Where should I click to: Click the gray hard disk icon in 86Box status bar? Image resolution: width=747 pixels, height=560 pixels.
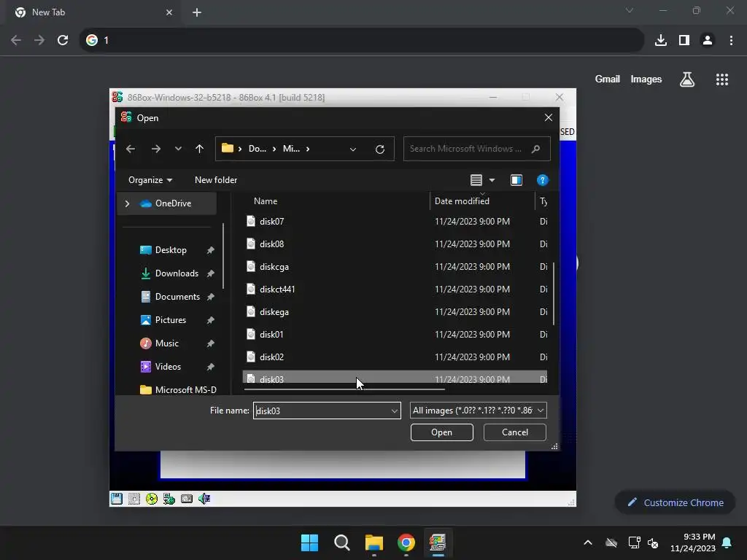point(187,499)
